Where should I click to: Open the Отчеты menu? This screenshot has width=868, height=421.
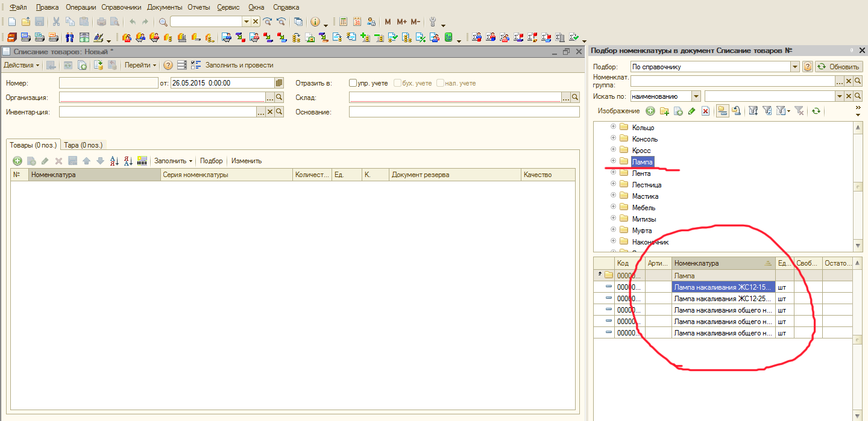(x=198, y=7)
